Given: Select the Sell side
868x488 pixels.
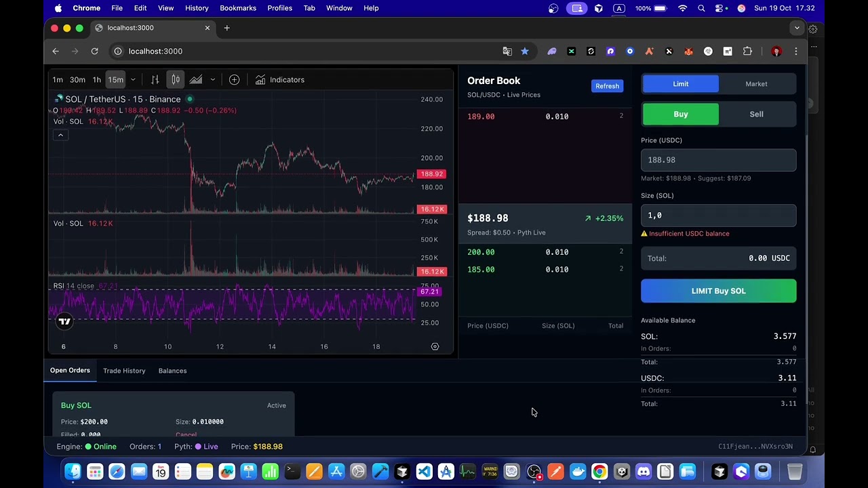Looking at the screenshot, I should 757,115.
